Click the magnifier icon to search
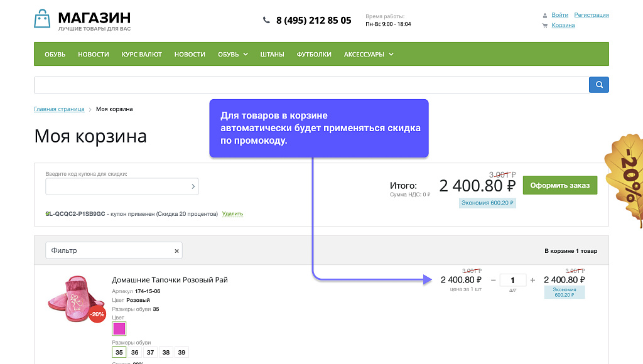The image size is (643, 364). (598, 84)
